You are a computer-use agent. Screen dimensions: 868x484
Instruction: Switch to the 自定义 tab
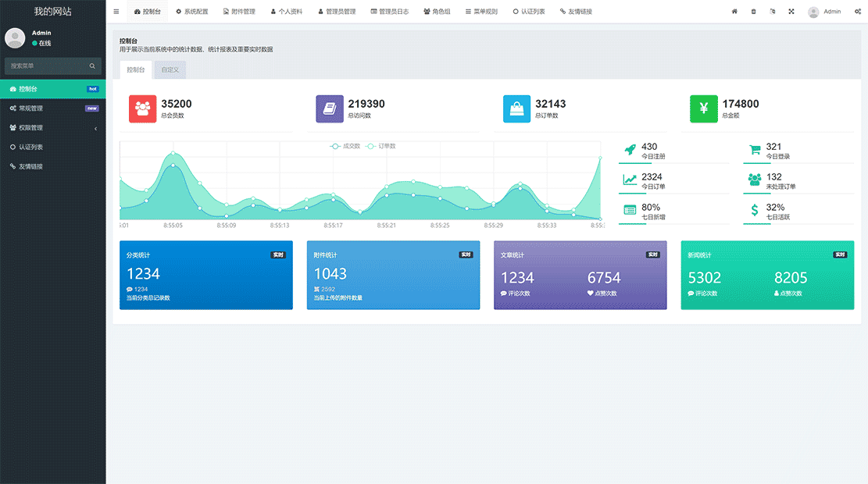coord(170,69)
